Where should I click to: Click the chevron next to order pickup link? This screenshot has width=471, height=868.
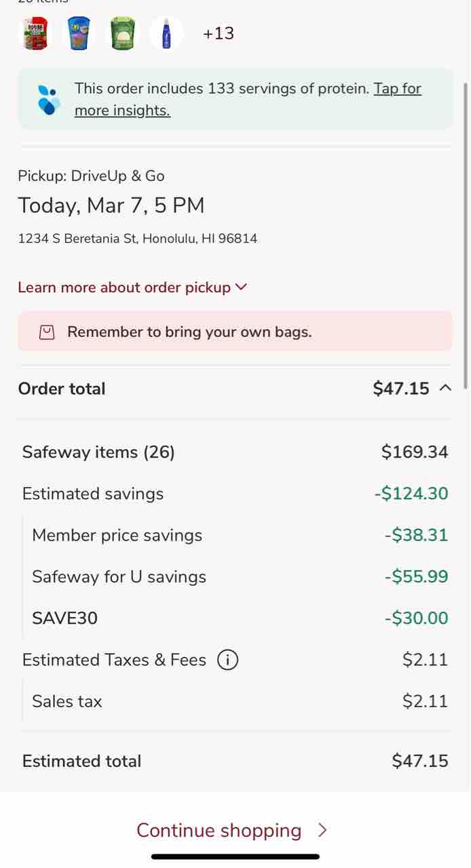241,287
